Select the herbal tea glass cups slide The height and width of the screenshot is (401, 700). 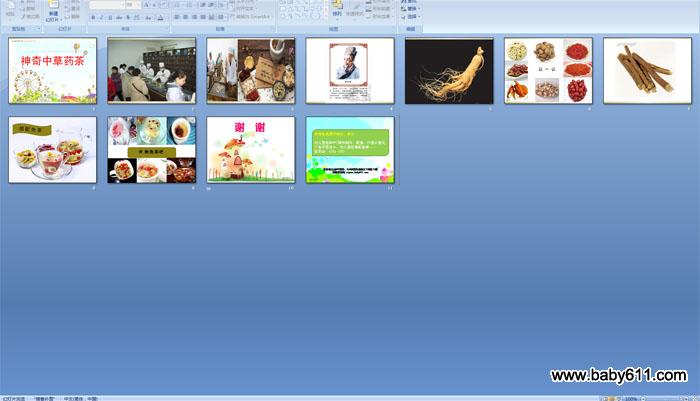coord(53,149)
